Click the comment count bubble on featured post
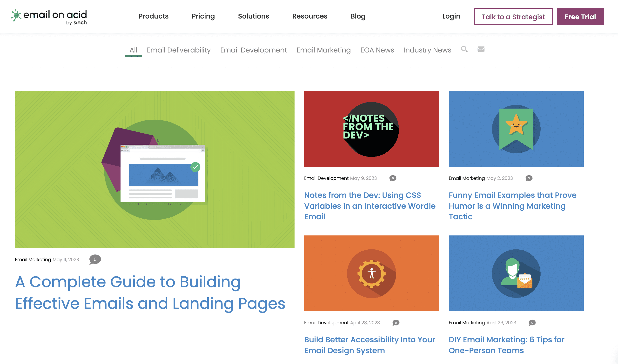This screenshot has height=364, width=618. click(95, 260)
